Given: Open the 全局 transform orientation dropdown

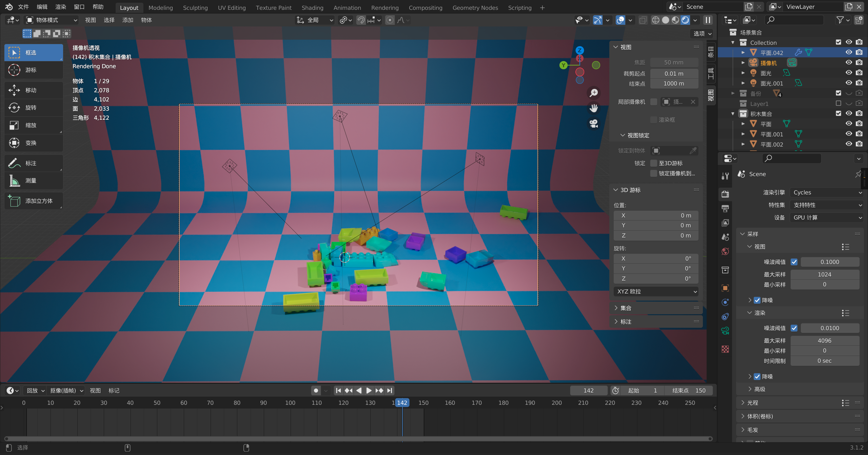Looking at the screenshot, I should [315, 20].
